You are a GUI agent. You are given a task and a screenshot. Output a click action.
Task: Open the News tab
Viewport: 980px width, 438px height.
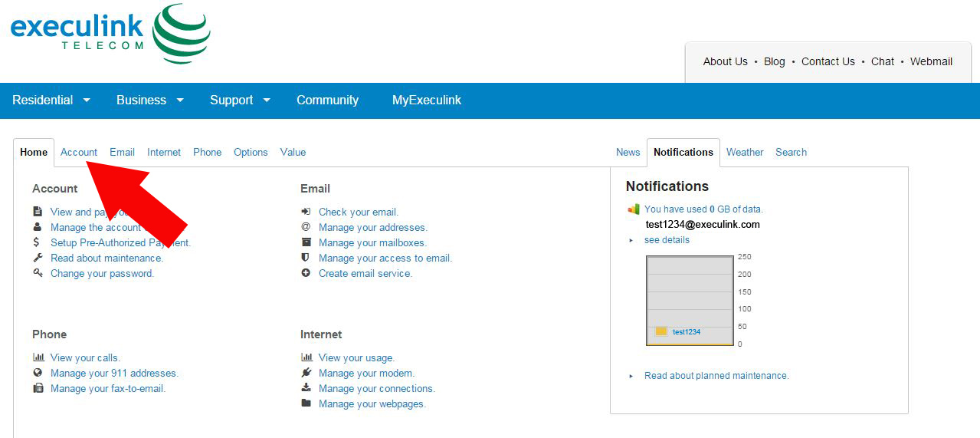click(x=628, y=152)
